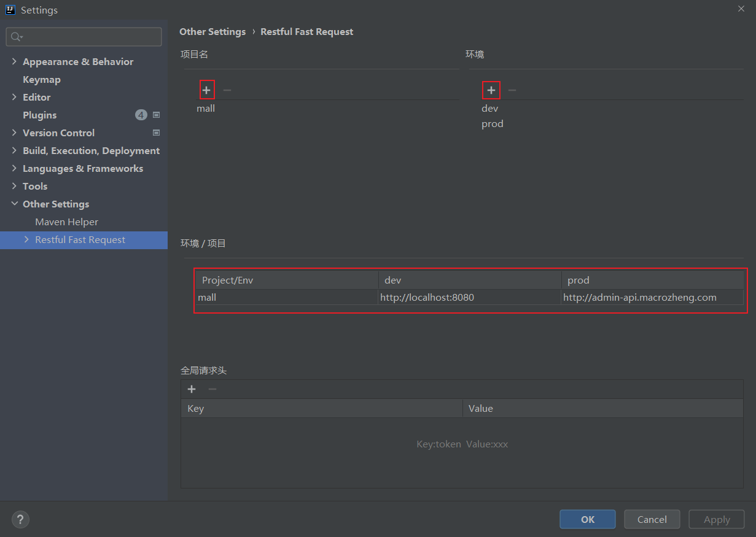756x537 pixels.
Task: Expand the Restful Fast Request node
Action: pyautogui.click(x=26, y=239)
